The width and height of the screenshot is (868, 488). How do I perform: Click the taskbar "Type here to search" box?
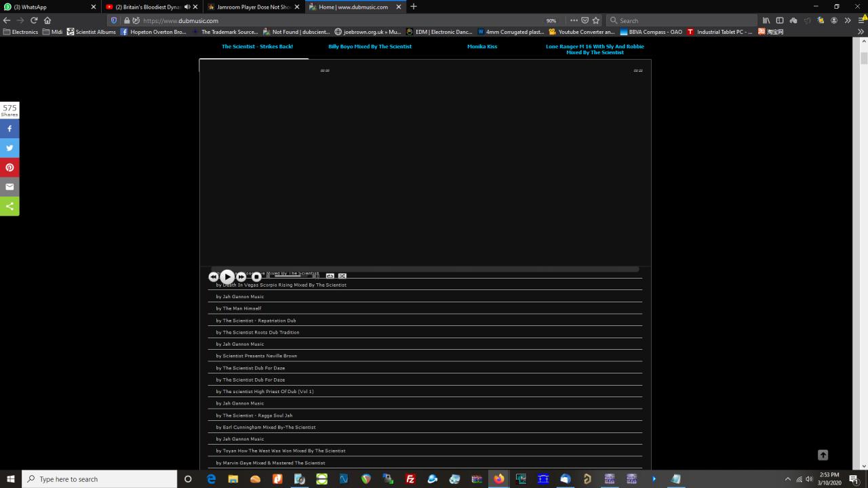[x=100, y=479]
